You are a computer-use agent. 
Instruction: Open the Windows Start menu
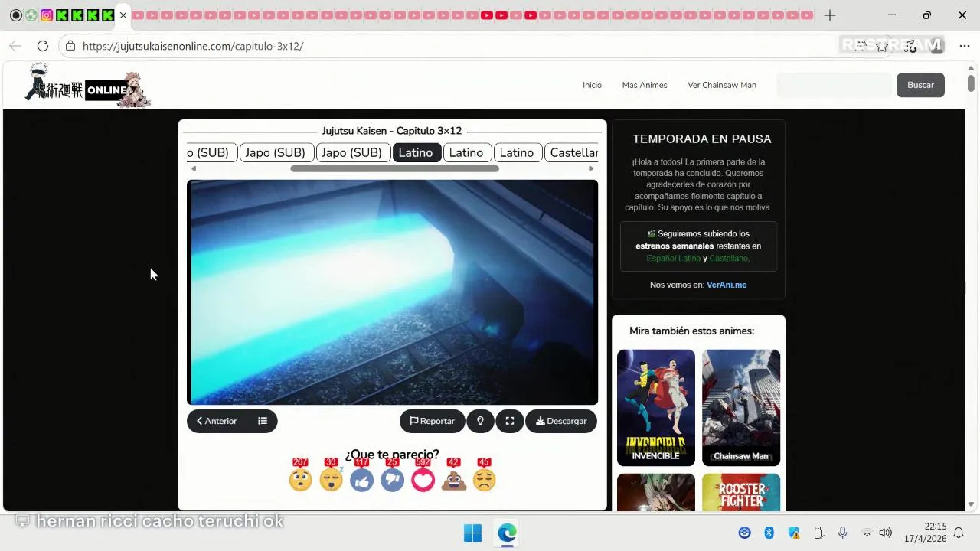point(472,533)
